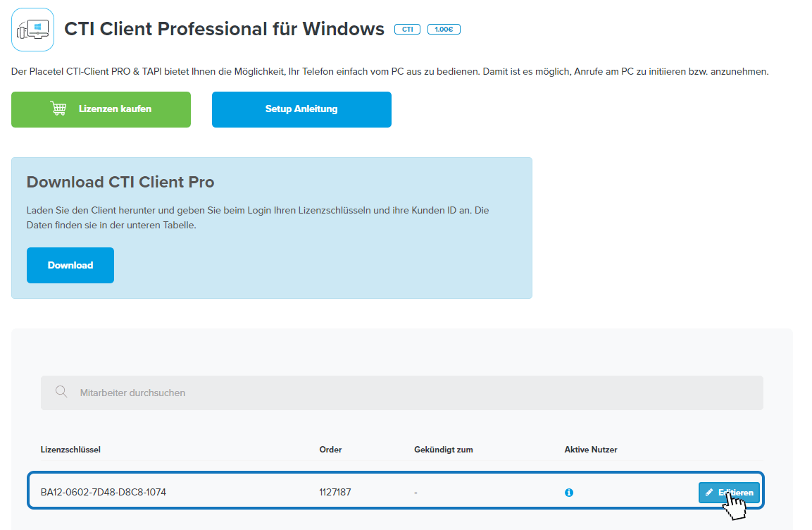
Task: Click the info icon under Aktive Nutzer
Action: 568,493
